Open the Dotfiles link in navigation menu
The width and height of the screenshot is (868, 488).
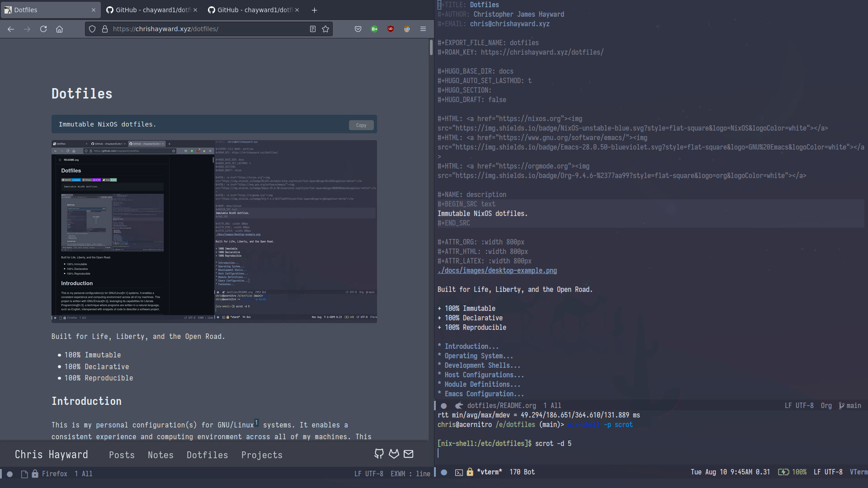point(207,455)
